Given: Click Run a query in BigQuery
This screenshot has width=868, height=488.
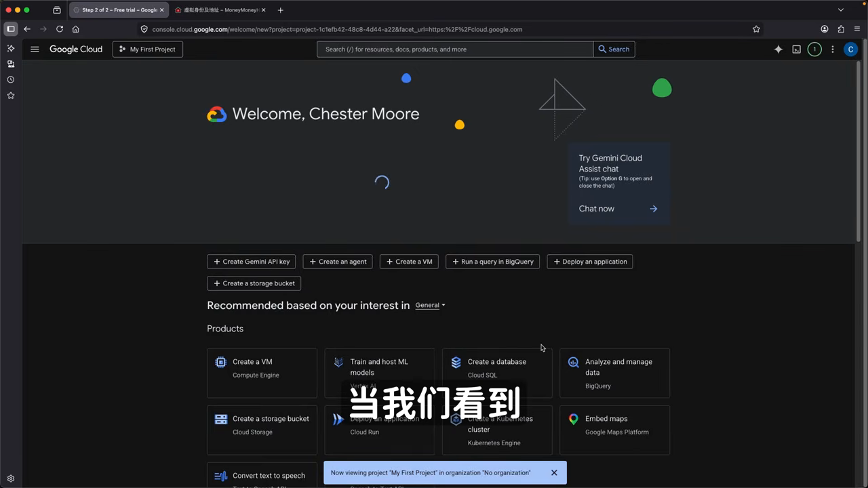Looking at the screenshot, I should coord(492,262).
